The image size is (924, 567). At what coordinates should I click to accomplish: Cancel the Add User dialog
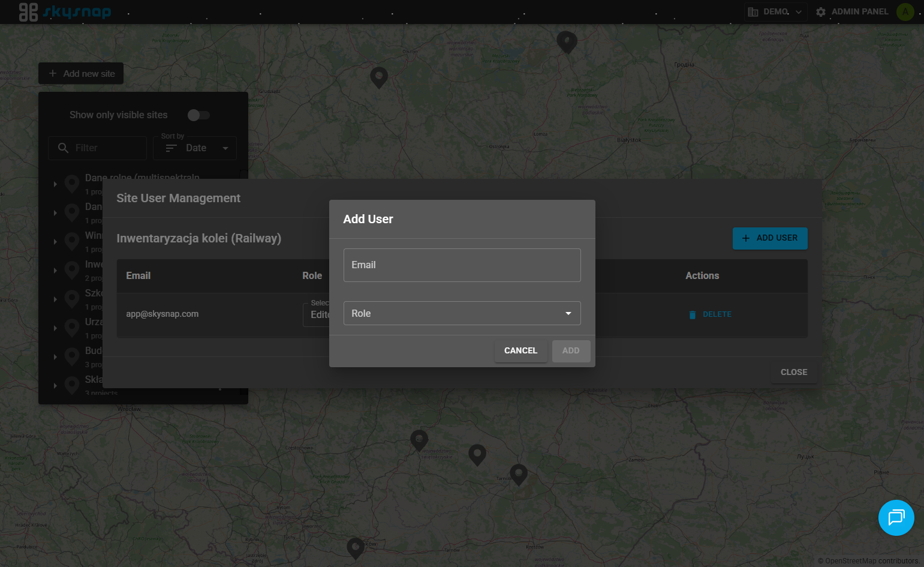(x=520, y=351)
